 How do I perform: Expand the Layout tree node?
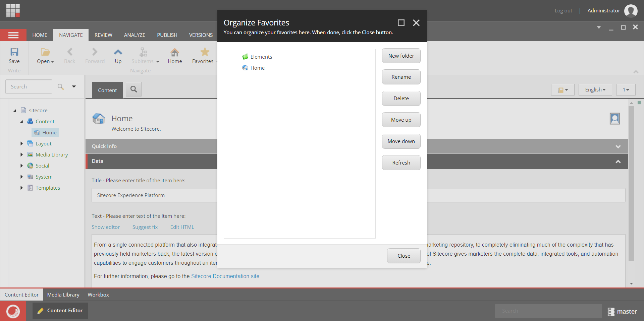coord(21,144)
